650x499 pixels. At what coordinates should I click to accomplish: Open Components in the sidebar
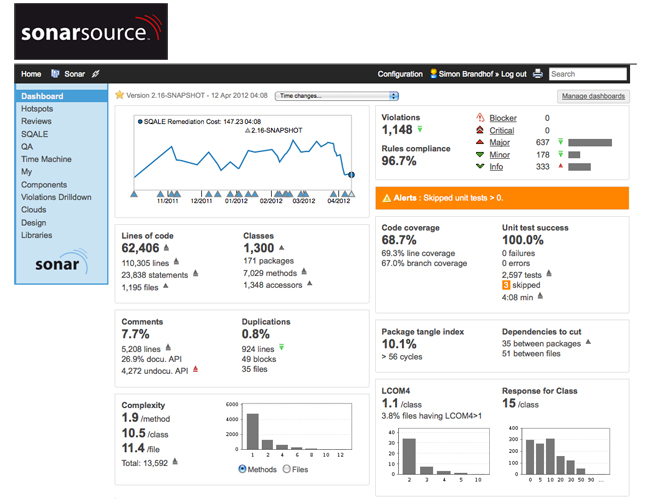click(44, 184)
